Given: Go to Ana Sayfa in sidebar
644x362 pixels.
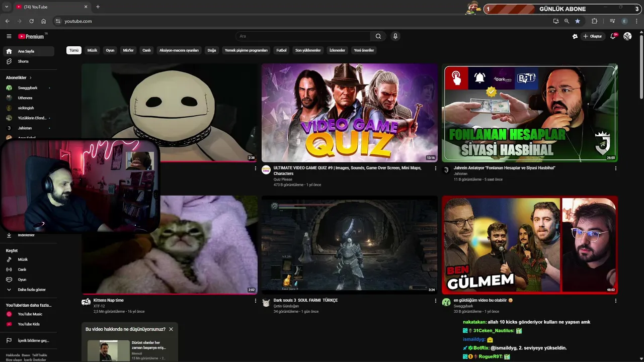Looking at the screenshot, I should [x=29, y=51].
